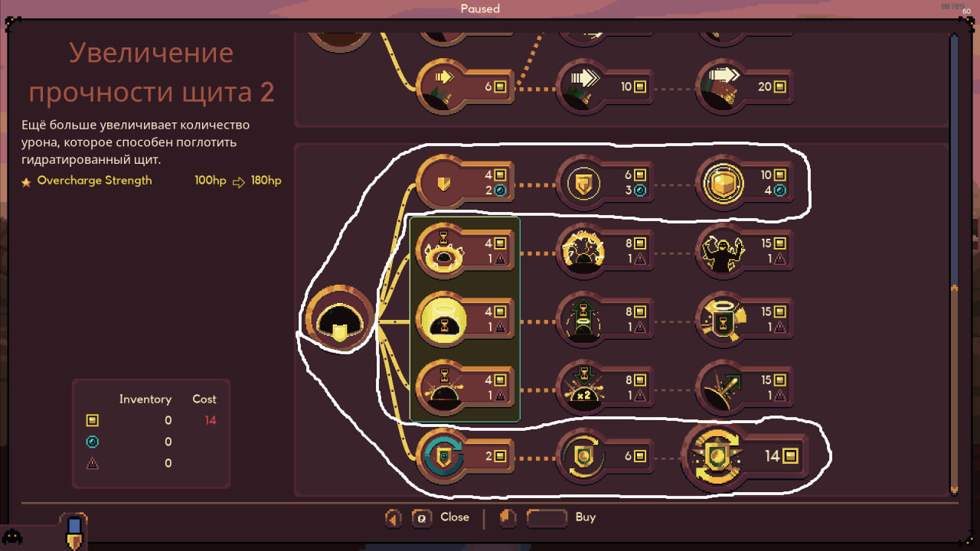The height and width of the screenshot is (551, 980).
Task: Select the small shield upgrade costing 4 and 2
Action: pos(465,184)
